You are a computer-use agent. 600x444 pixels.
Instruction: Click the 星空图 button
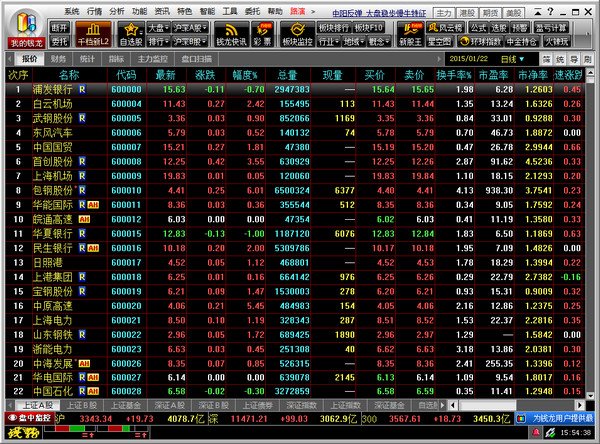(439, 41)
